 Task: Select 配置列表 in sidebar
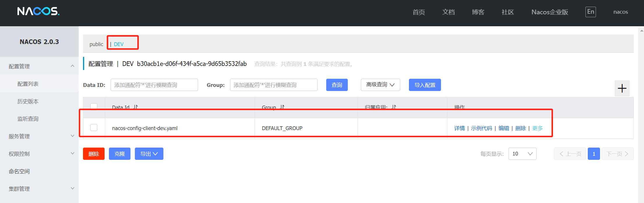pyautogui.click(x=39, y=84)
